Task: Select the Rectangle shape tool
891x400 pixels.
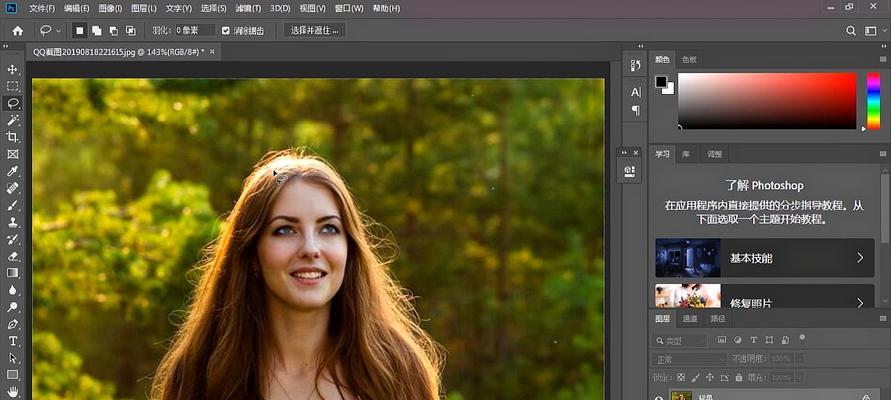Action: click(13, 375)
